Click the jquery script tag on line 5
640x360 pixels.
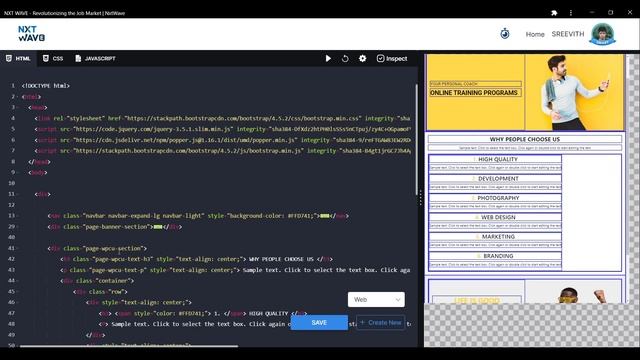(222, 129)
